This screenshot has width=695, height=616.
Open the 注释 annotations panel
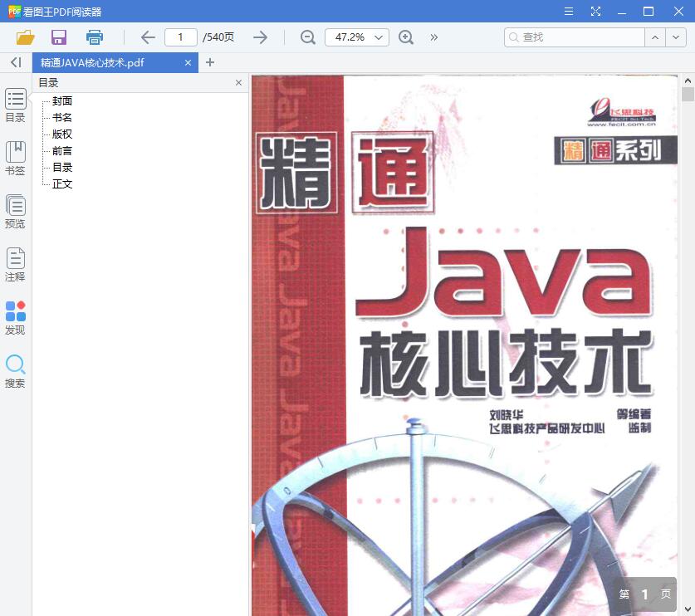point(16,265)
